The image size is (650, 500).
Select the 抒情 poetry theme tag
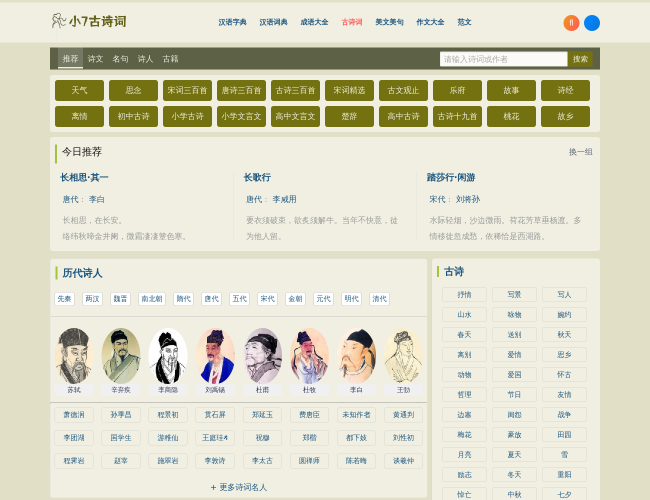pyautogui.click(x=465, y=295)
